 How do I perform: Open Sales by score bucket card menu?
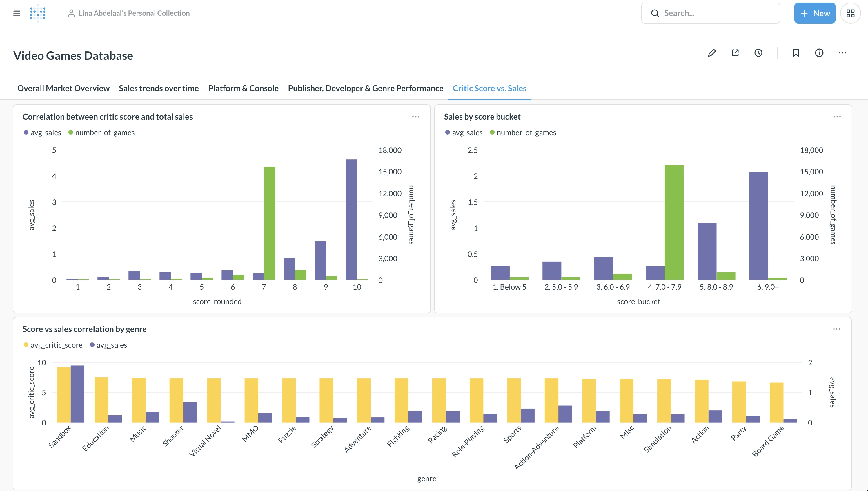(837, 117)
